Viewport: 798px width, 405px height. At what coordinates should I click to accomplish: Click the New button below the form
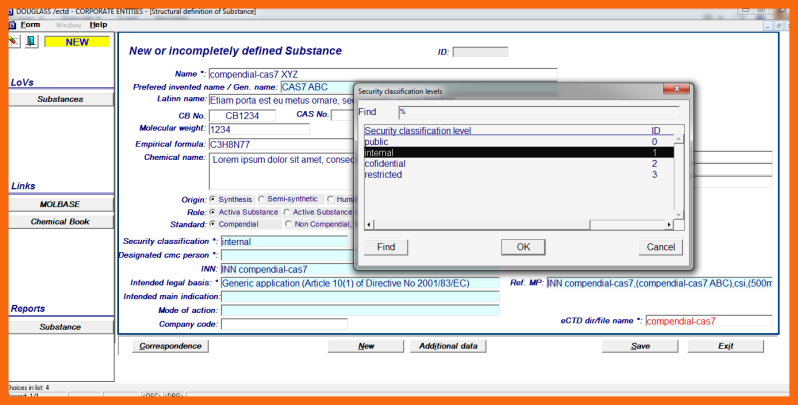click(366, 346)
